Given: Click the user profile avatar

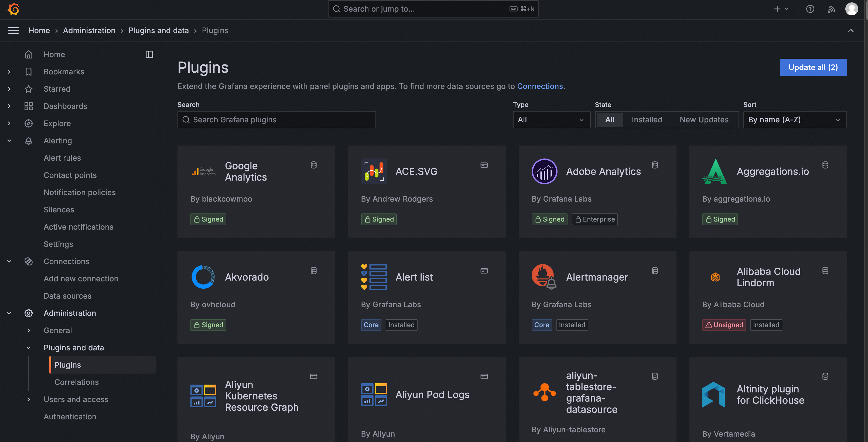Looking at the screenshot, I should click(x=852, y=9).
